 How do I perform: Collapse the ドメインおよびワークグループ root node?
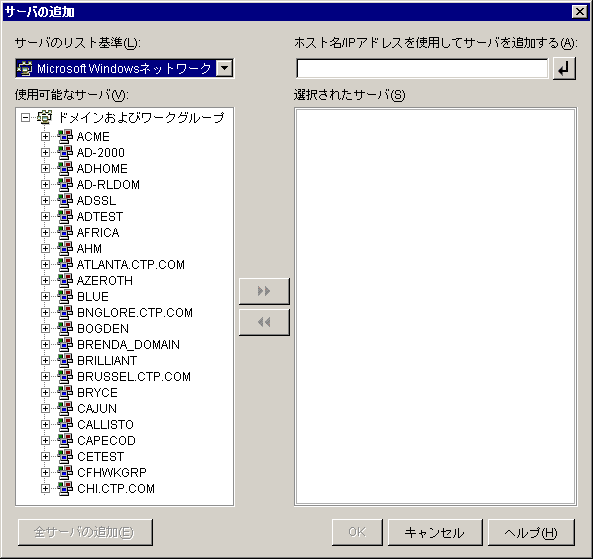click(x=25, y=118)
